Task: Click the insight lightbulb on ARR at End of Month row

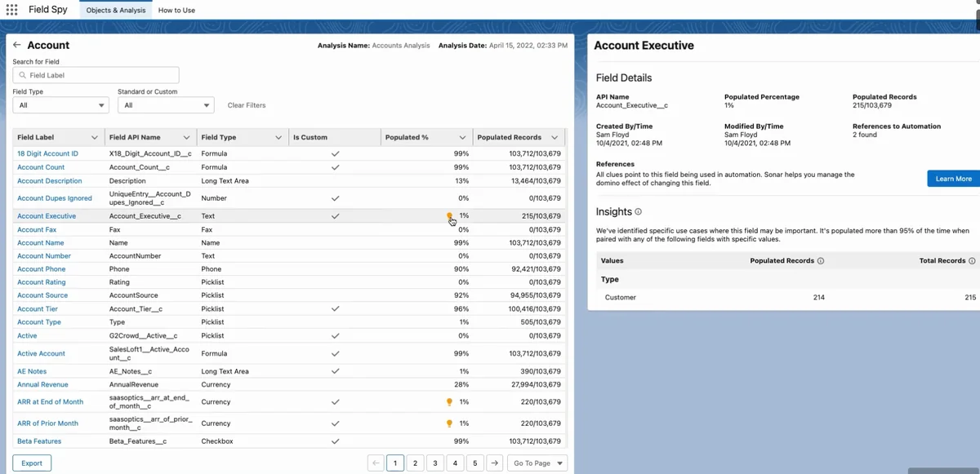Action: point(449,402)
